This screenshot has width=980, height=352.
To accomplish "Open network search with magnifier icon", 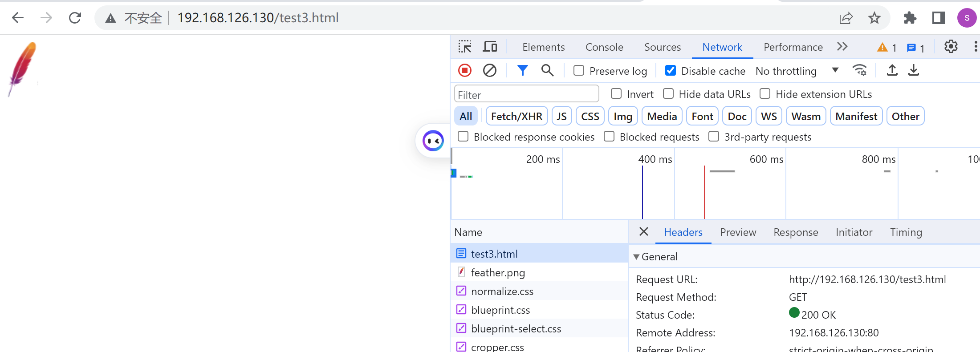I will 547,71.
